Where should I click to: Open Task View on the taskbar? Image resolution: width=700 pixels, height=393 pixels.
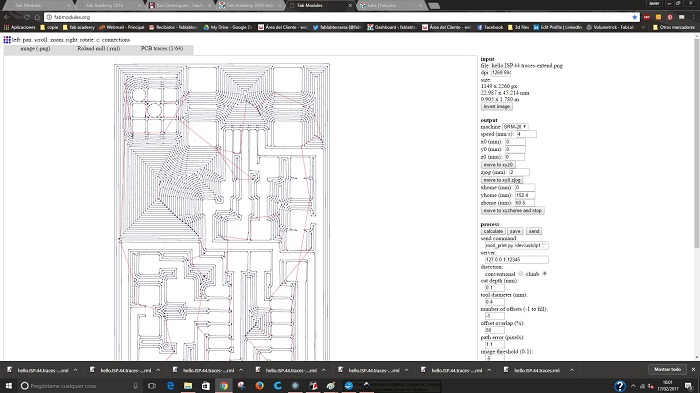152,385
